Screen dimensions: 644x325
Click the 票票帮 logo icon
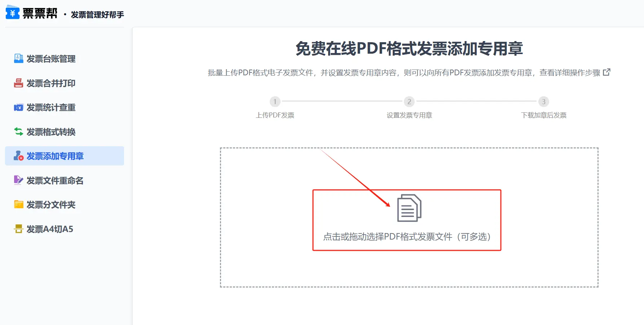click(x=13, y=13)
